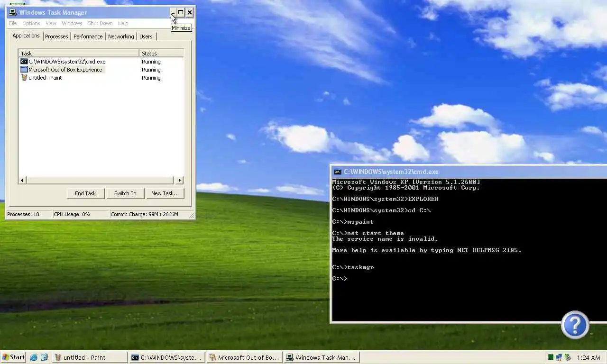Switch to the Processes tab
Screen dimensions: 607x364
pos(56,36)
